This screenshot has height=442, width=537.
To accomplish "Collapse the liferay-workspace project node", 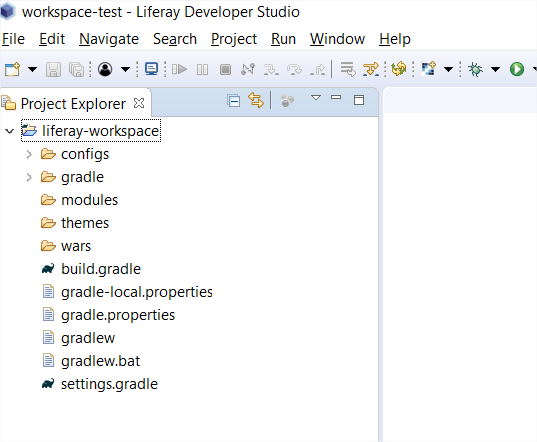I will coord(10,131).
